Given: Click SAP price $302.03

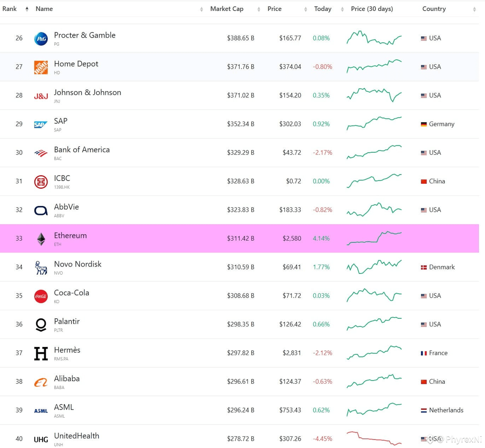Looking at the screenshot, I should (x=290, y=124).
